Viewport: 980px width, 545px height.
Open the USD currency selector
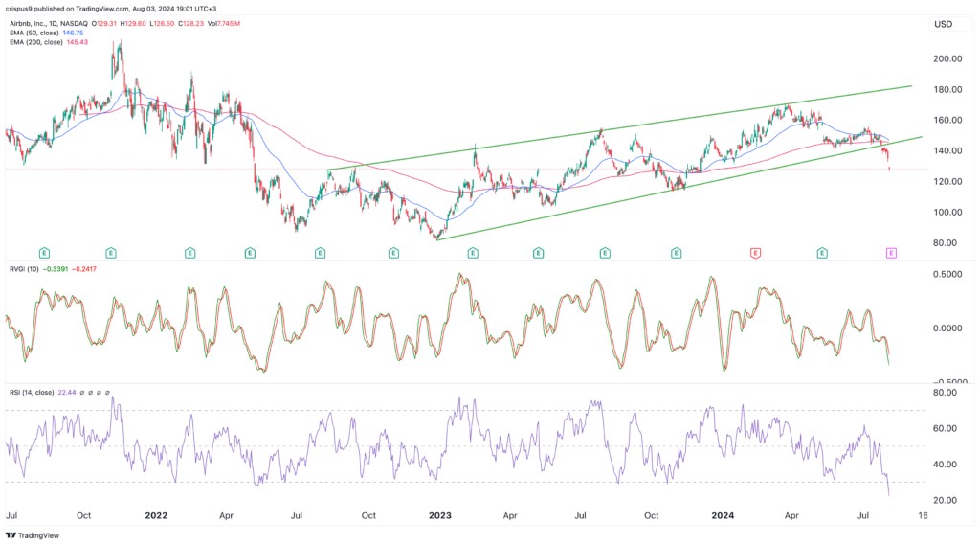[943, 24]
